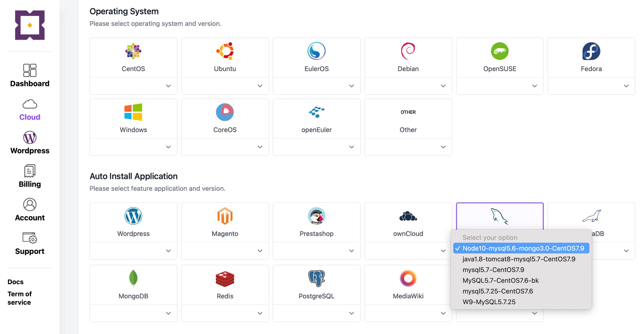Choose the MySQL dolphin icon
Image resolution: width=644 pixels, height=334 pixels.
pyautogui.click(x=499, y=216)
